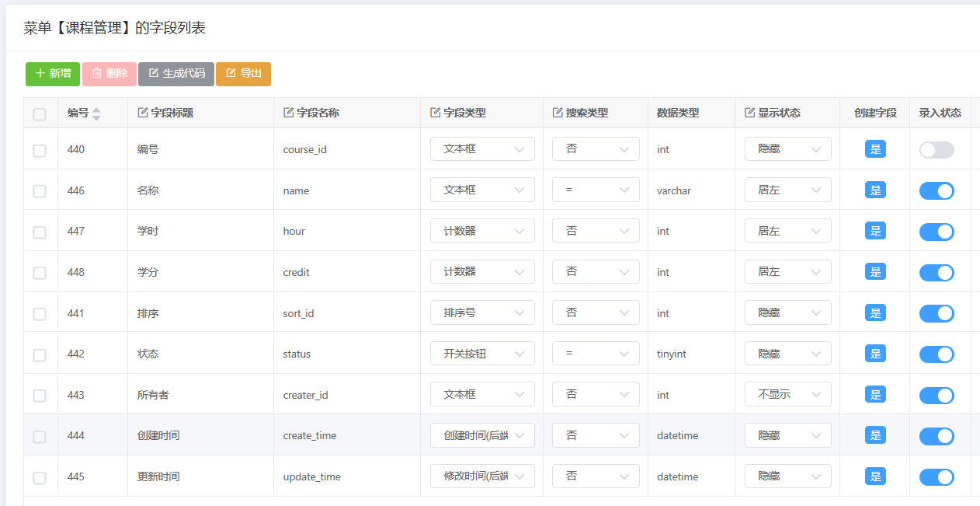The image size is (980, 506).
Task: Enable the 录入状态 switch for course_id
Action: pyautogui.click(x=937, y=150)
